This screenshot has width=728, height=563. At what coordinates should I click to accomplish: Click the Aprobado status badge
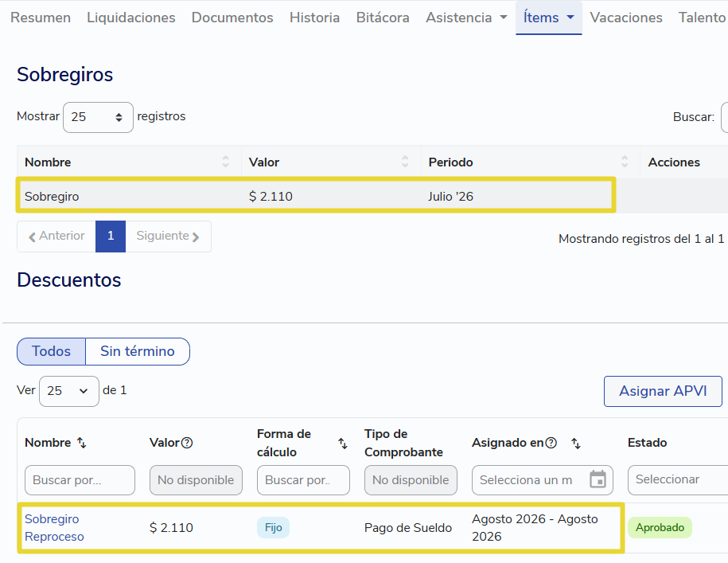(x=660, y=528)
